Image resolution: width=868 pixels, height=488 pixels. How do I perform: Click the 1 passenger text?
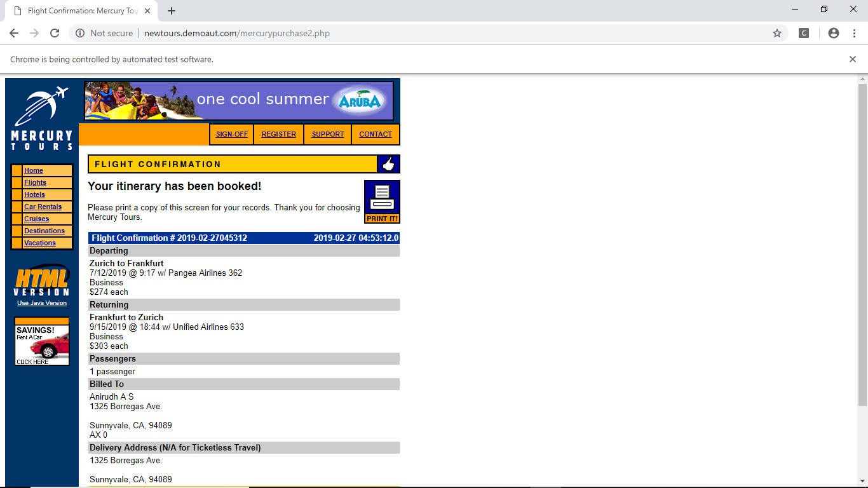click(112, 371)
